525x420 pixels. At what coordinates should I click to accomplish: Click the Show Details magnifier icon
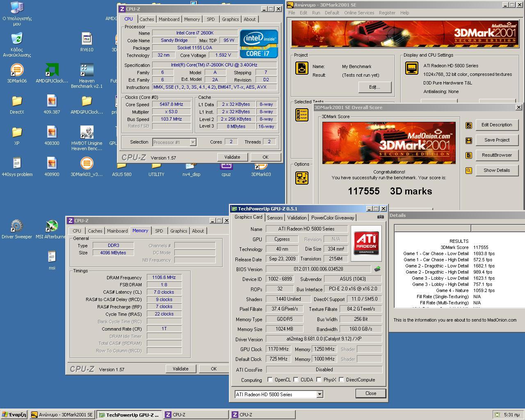click(x=468, y=171)
